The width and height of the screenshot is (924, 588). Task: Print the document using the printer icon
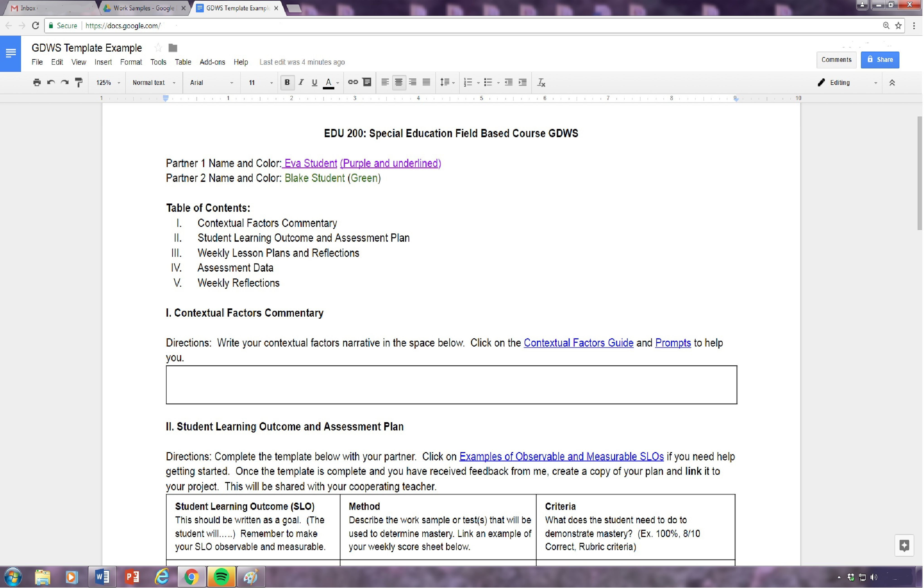pyautogui.click(x=37, y=82)
